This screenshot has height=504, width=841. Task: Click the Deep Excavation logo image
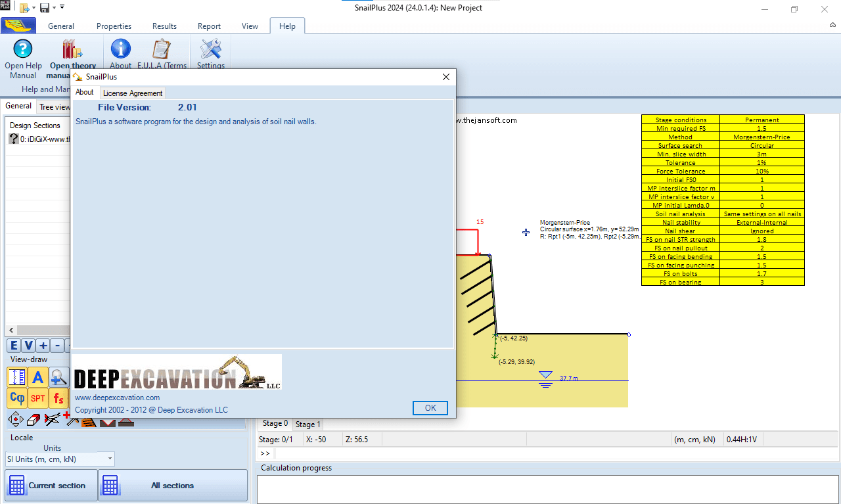point(177,373)
